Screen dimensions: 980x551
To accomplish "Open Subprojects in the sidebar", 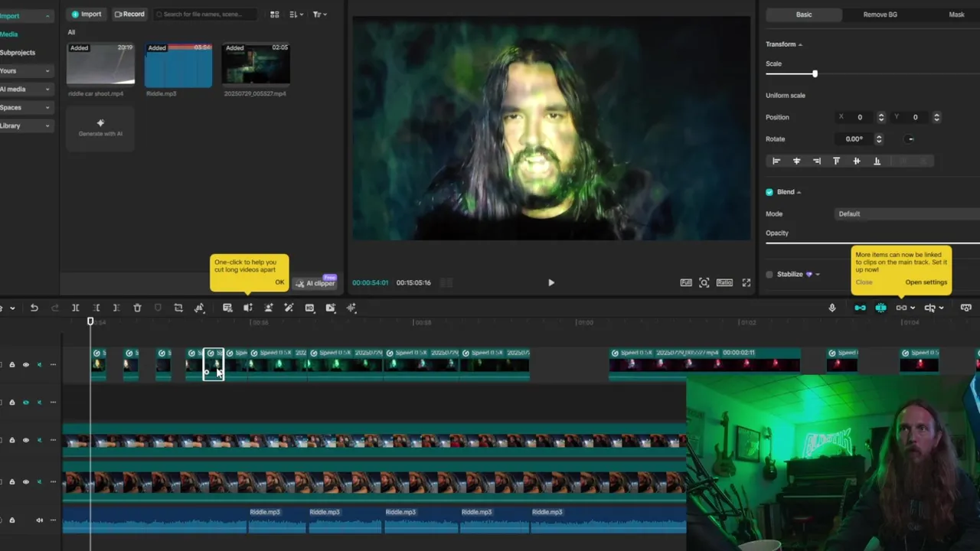I will pos(18,53).
